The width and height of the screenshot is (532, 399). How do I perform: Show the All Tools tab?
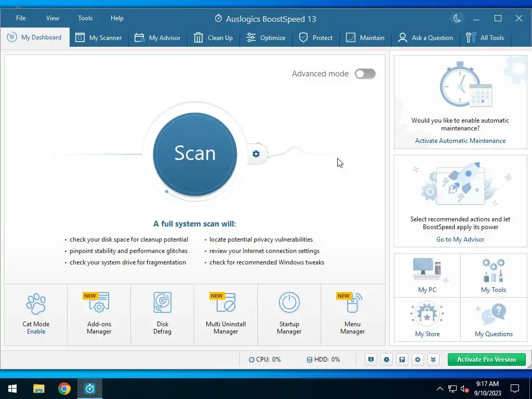pyautogui.click(x=485, y=37)
